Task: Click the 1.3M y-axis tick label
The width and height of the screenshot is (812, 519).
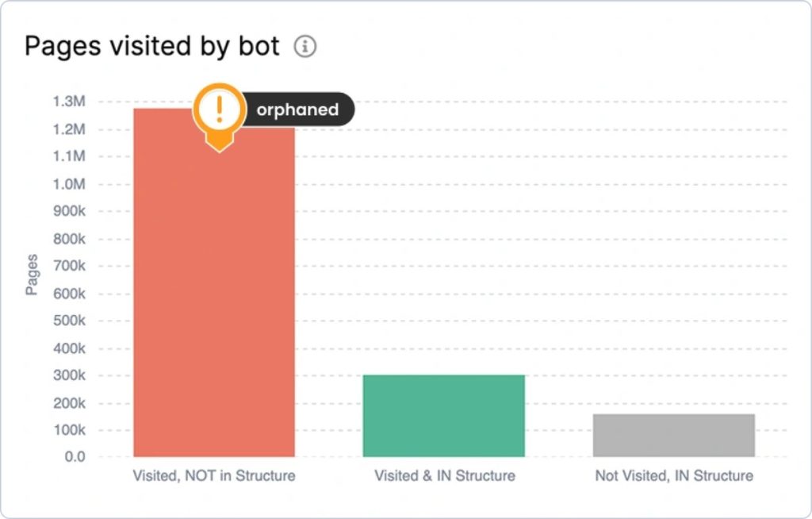Action: coord(68,102)
